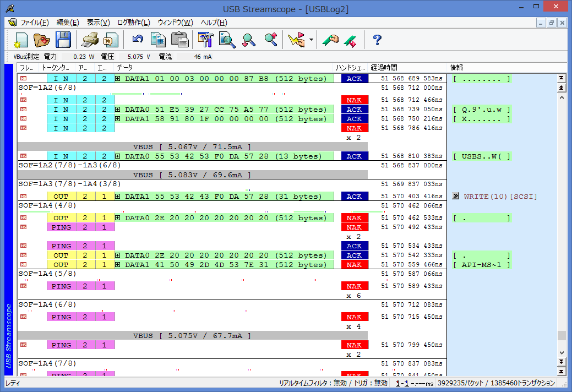Undo the last action with the blue arrow
Screen dimensions: 572x392
(x=138, y=39)
